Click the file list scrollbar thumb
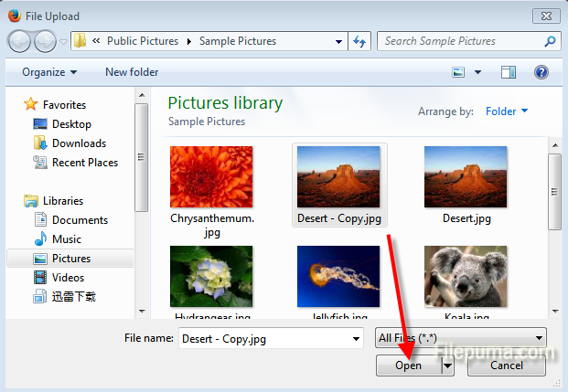 pyautogui.click(x=554, y=192)
